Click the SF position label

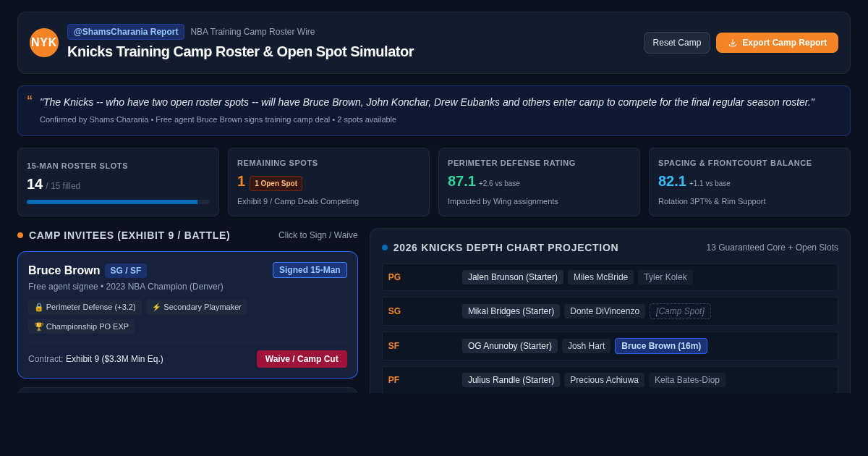point(393,346)
